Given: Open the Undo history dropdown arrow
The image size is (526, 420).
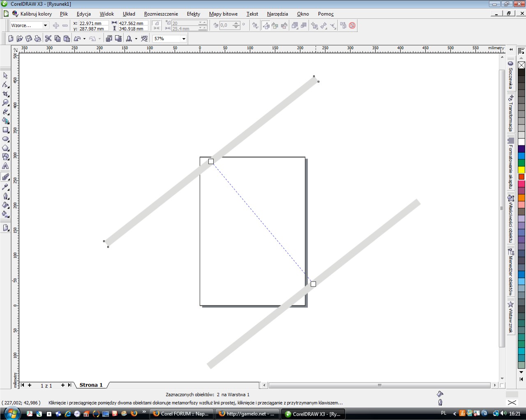Looking at the screenshot, I should pyautogui.click(x=84, y=39).
